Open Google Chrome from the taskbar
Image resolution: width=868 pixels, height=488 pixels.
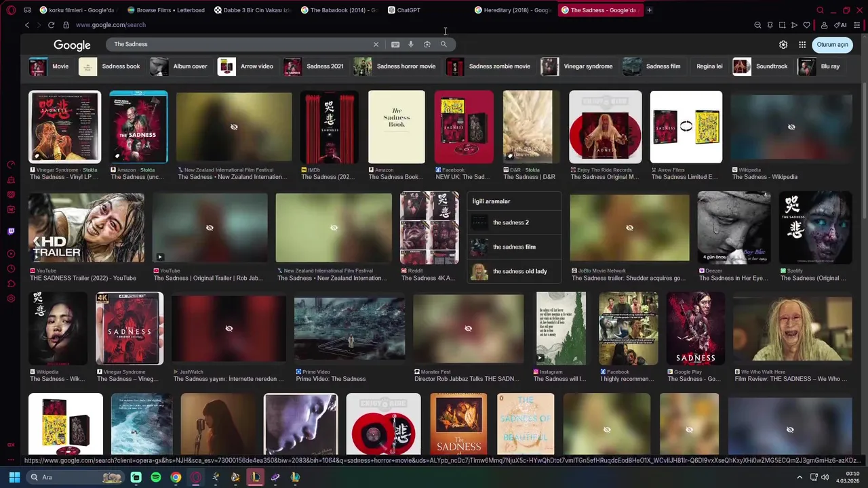pos(176,477)
